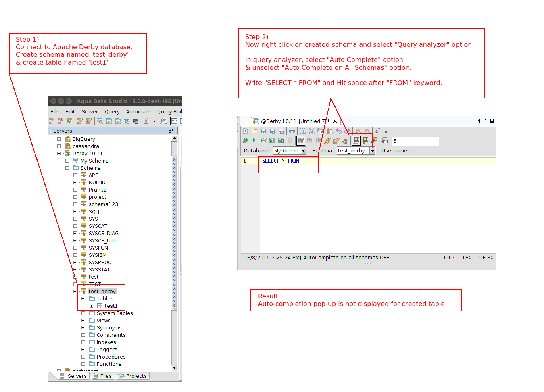Open dropdown arrow beside the script icon

click(x=154, y=121)
